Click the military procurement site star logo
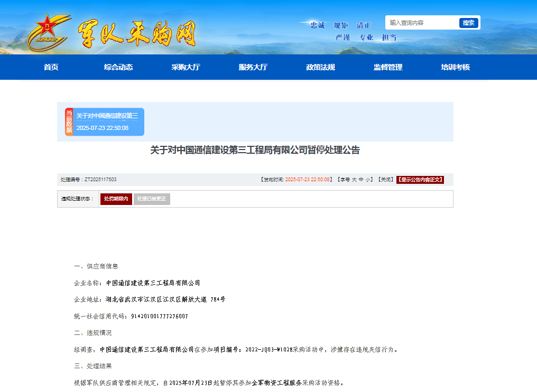537x392 pixels. 49,33
